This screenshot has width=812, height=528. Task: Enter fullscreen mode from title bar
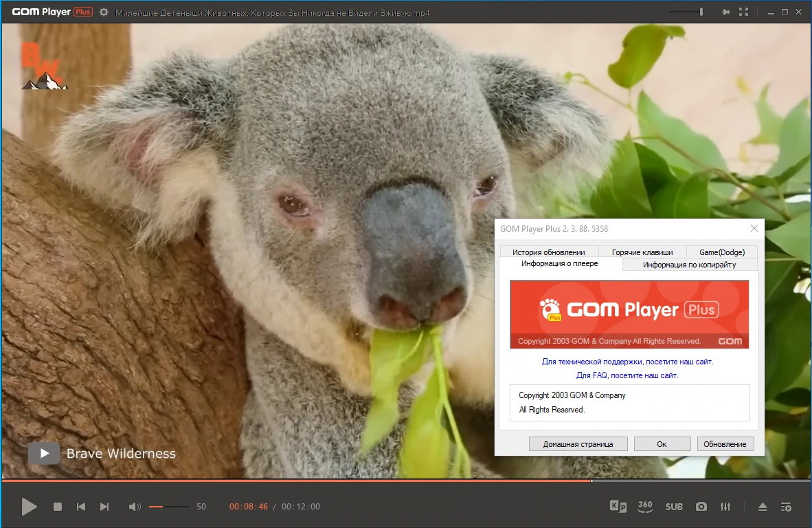pyautogui.click(x=743, y=12)
